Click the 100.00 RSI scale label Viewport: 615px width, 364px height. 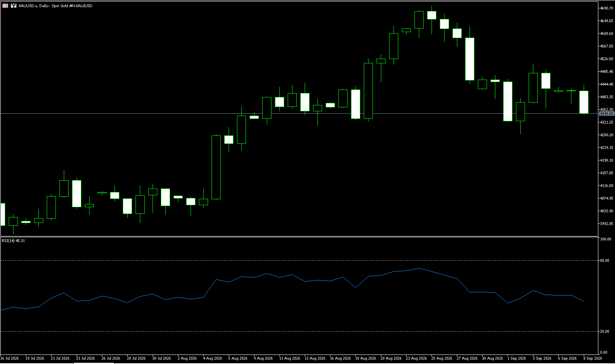pos(606,239)
